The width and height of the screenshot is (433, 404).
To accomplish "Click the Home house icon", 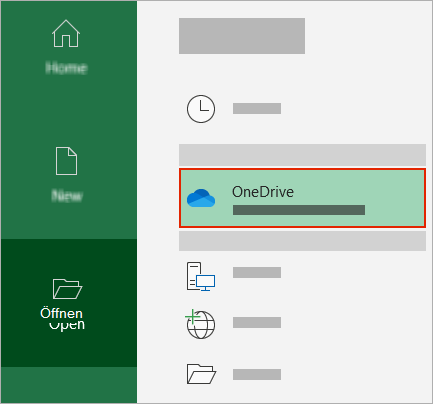I will 66,33.
